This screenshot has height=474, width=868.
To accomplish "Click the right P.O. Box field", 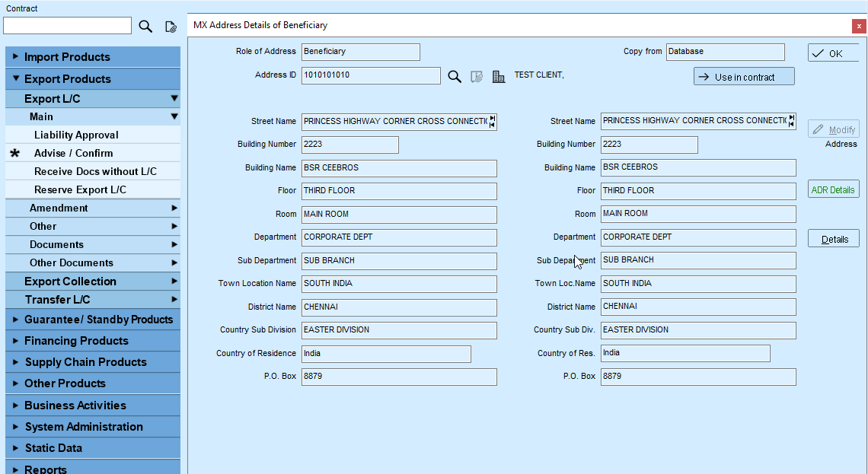I will point(699,377).
